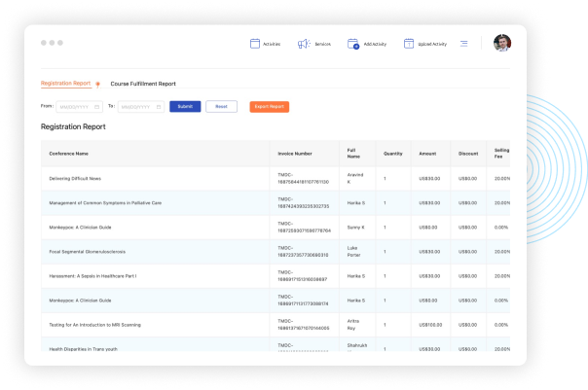Click the calendar icon in To date field
The width and height of the screenshot is (588, 390).
[159, 107]
